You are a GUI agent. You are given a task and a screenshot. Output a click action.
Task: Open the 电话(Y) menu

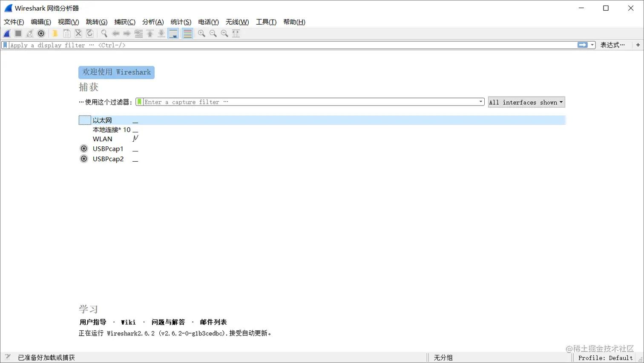pyautogui.click(x=209, y=22)
